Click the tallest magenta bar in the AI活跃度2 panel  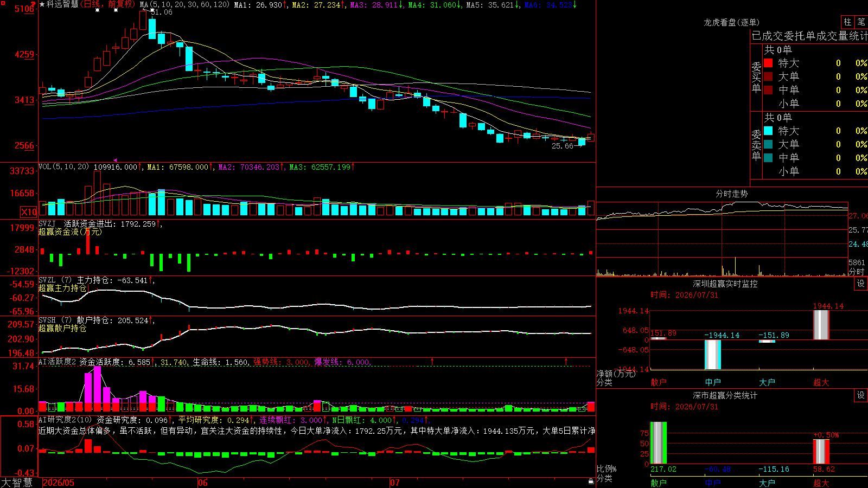[x=97, y=389]
